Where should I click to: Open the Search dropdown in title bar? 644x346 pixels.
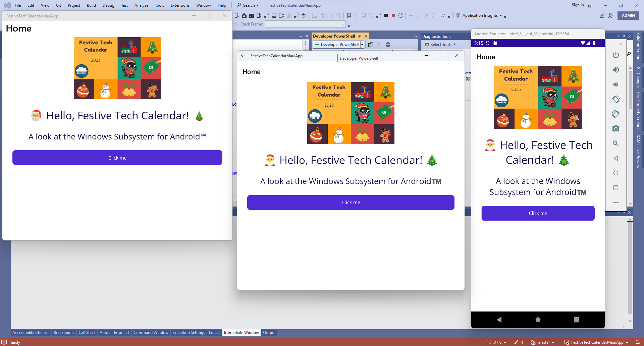click(248, 5)
